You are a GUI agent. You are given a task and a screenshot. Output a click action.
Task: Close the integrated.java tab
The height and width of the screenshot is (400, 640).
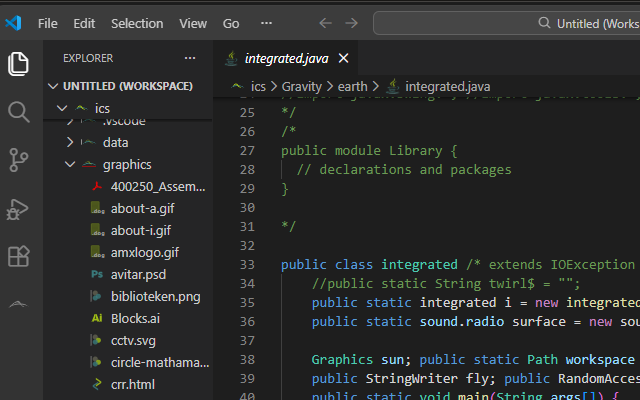pos(344,58)
